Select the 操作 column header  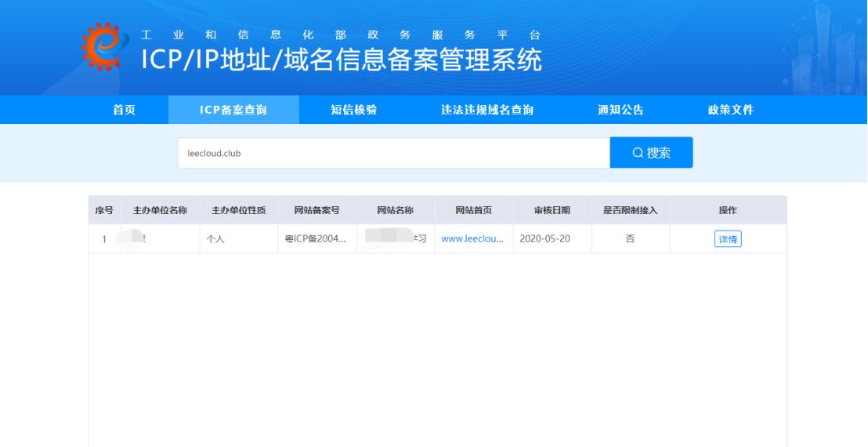tap(728, 210)
